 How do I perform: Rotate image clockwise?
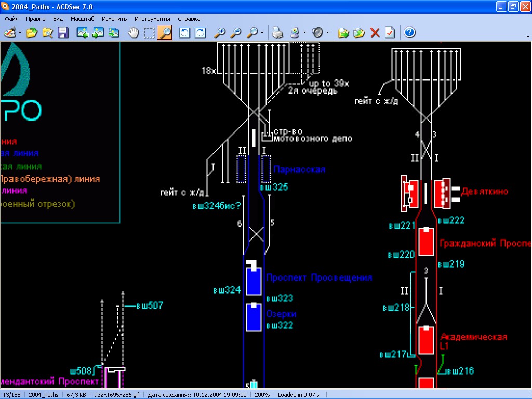coord(200,33)
